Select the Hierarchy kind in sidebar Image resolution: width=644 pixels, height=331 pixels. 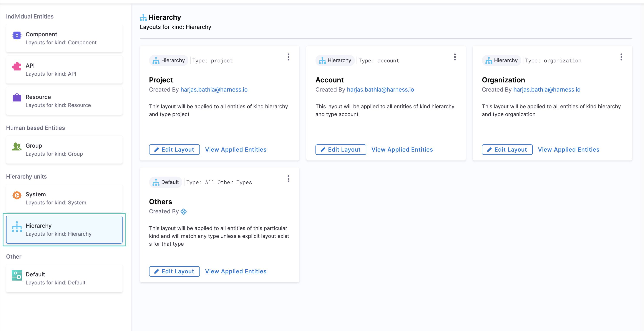tap(64, 230)
